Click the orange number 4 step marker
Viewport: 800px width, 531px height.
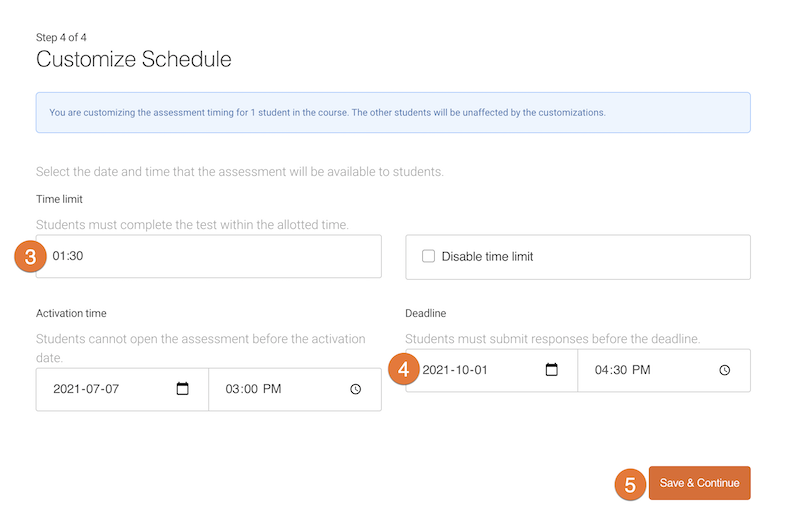pyautogui.click(x=403, y=370)
